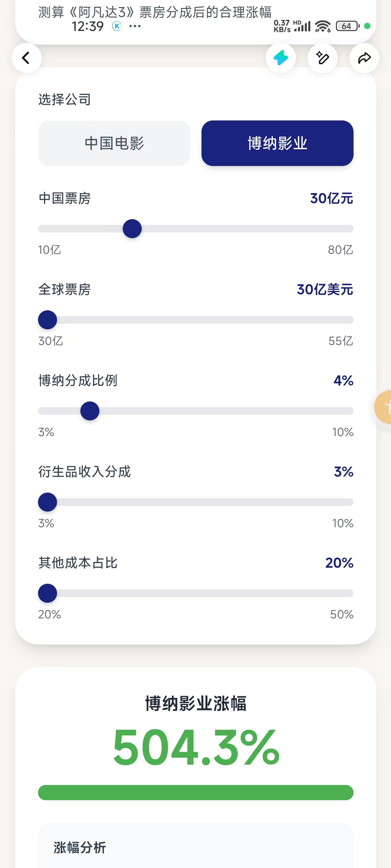
Task: Tap the 30亿美元 global box office value
Action: tap(324, 289)
